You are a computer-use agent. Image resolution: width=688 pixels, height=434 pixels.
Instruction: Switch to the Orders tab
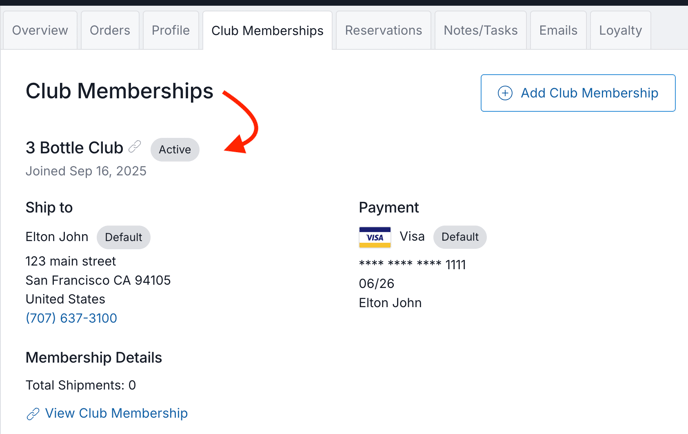tap(110, 30)
